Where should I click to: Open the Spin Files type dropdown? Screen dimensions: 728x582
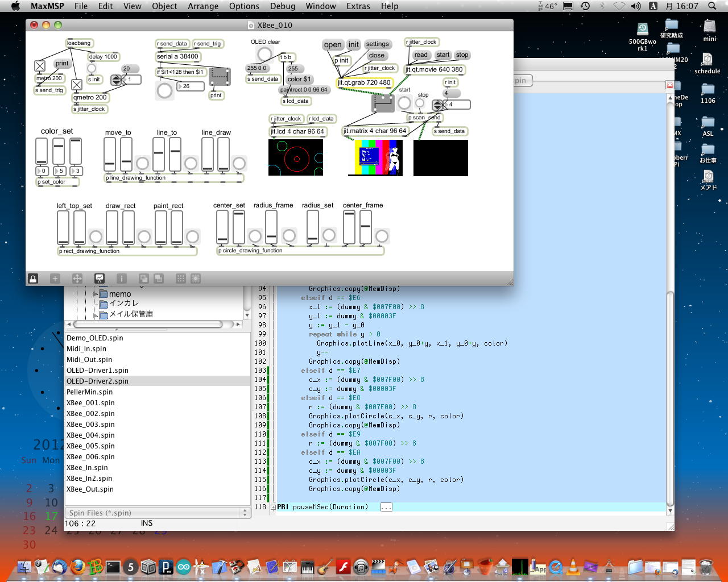point(158,513)
